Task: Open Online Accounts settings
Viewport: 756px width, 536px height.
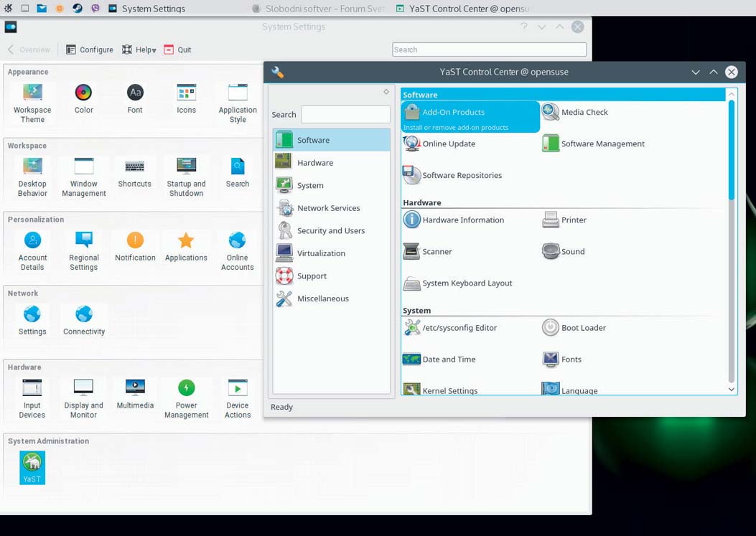Action: tap(237, 250)
